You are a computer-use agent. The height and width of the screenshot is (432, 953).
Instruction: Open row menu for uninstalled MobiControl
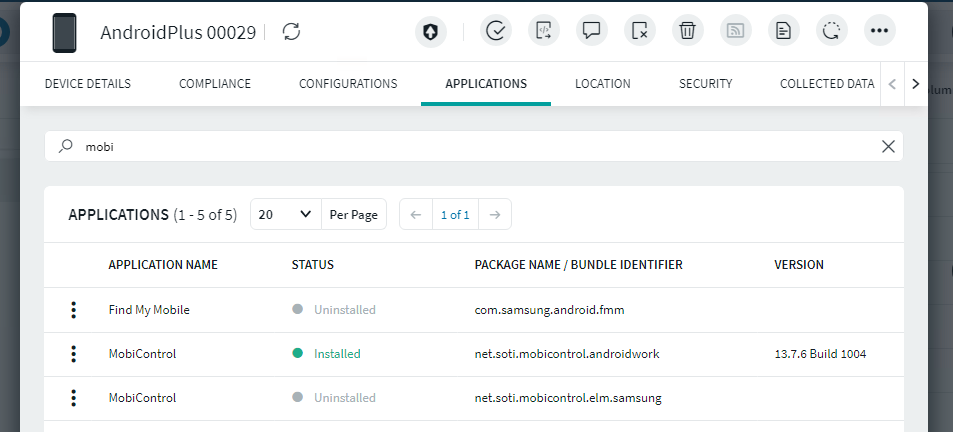73,398
